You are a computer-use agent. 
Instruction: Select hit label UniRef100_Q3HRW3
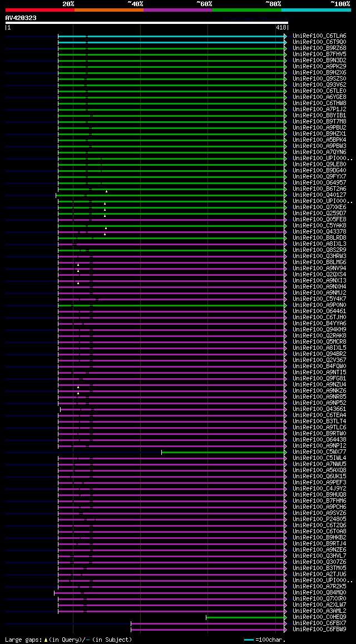319,256
